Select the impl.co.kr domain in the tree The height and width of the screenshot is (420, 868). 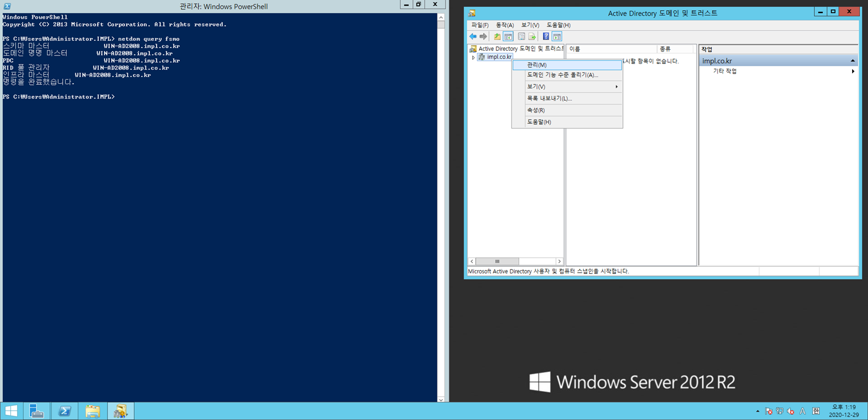(499, 57)
